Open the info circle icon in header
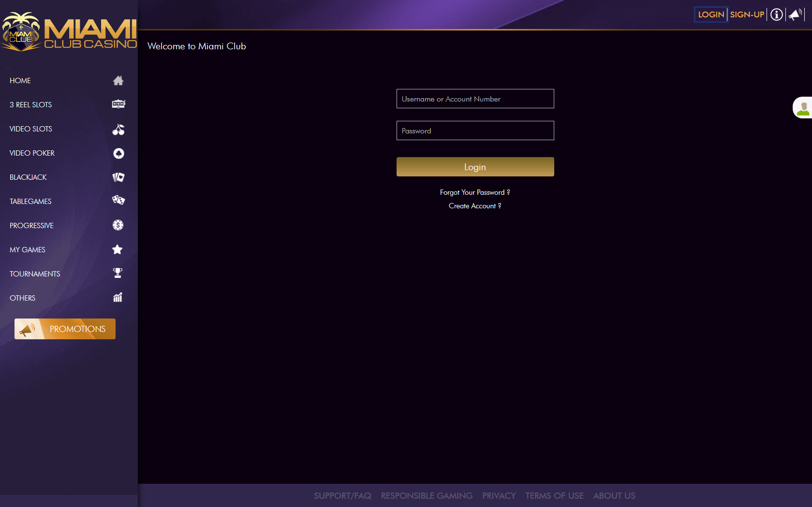The width and height of the screenshot is (812, 507). click(x=776, y=14)
